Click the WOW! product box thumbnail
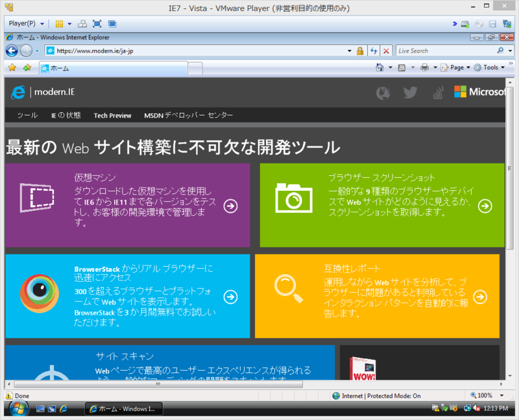The width and height of the screenshot is (519, 420). [363, 368]
